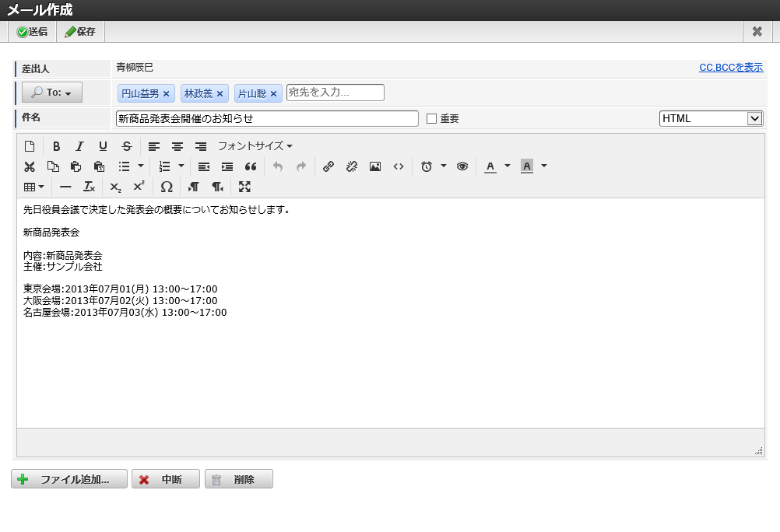Center align text

point(177,146)
